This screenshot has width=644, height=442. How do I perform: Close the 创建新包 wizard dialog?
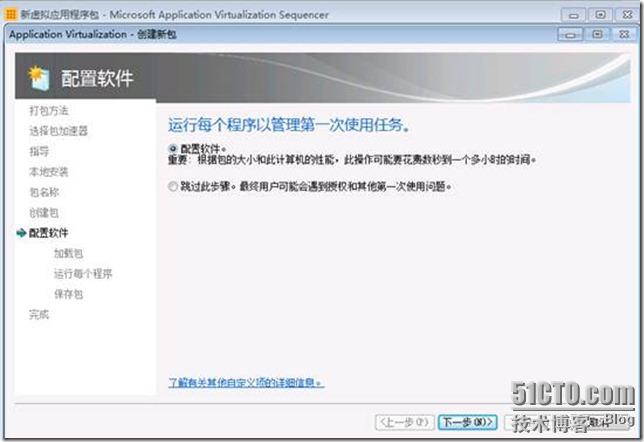click(x=624, y=35)
